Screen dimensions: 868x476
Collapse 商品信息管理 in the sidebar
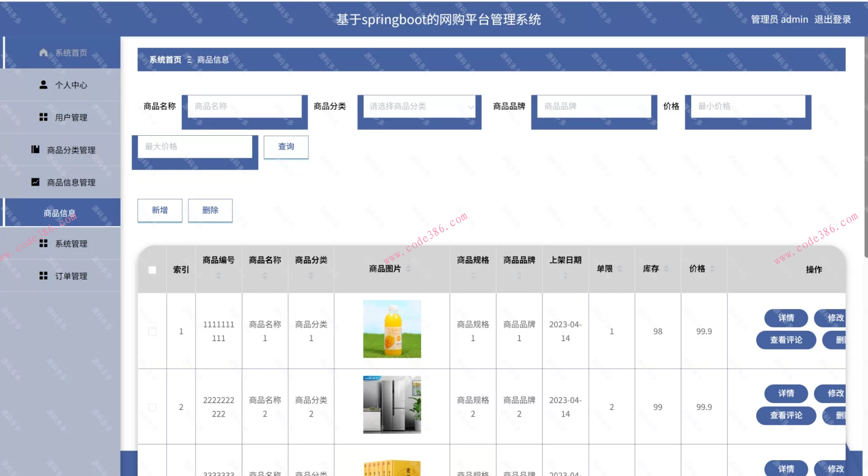[61, 182]
